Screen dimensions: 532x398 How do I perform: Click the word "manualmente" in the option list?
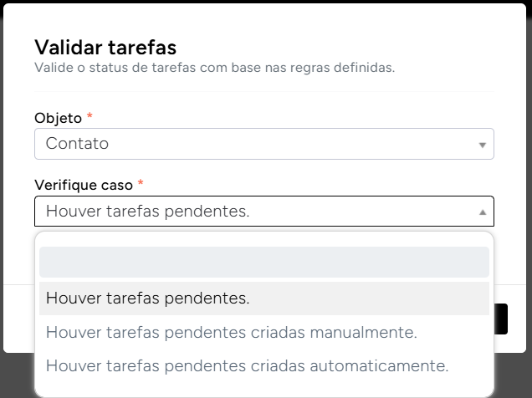[x=371, y=332]
